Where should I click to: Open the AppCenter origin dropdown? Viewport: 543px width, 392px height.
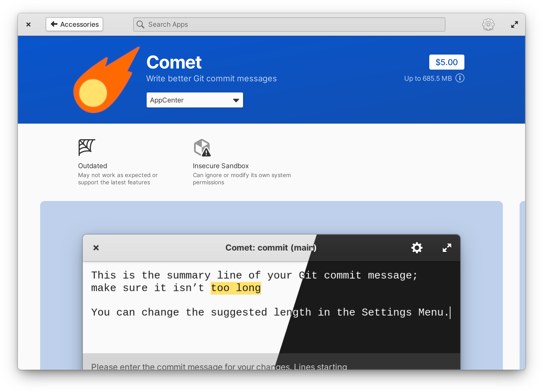[195, 100]
